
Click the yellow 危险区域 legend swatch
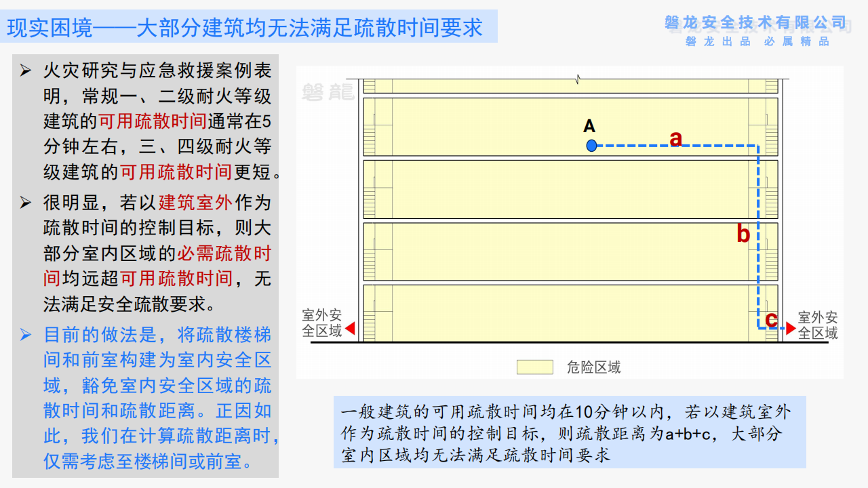(535, 367)
